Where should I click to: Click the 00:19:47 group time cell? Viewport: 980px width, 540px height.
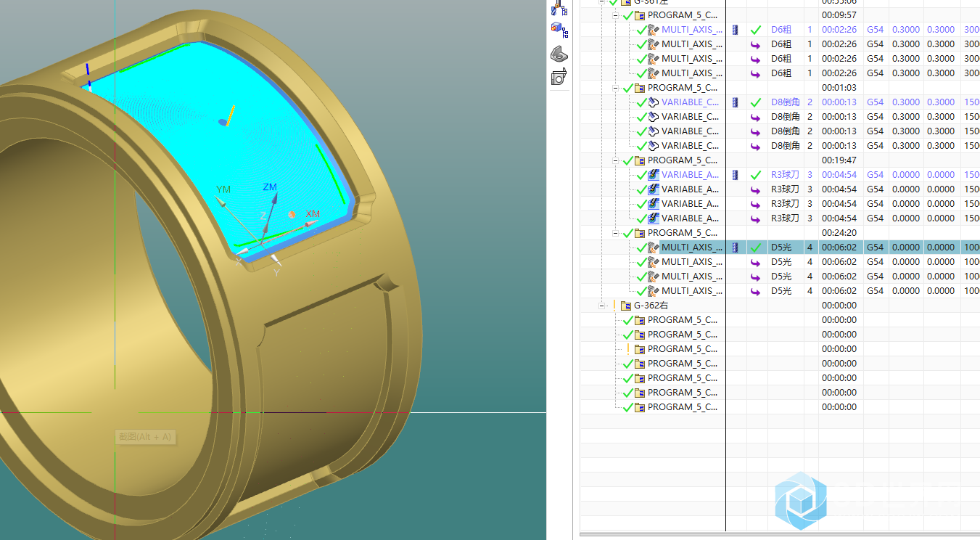point(839,160)
